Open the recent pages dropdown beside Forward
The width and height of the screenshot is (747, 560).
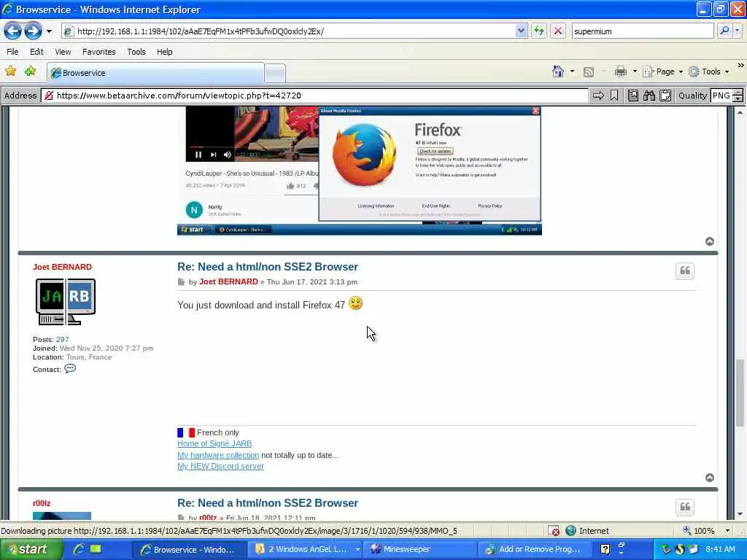coord(49,31)
